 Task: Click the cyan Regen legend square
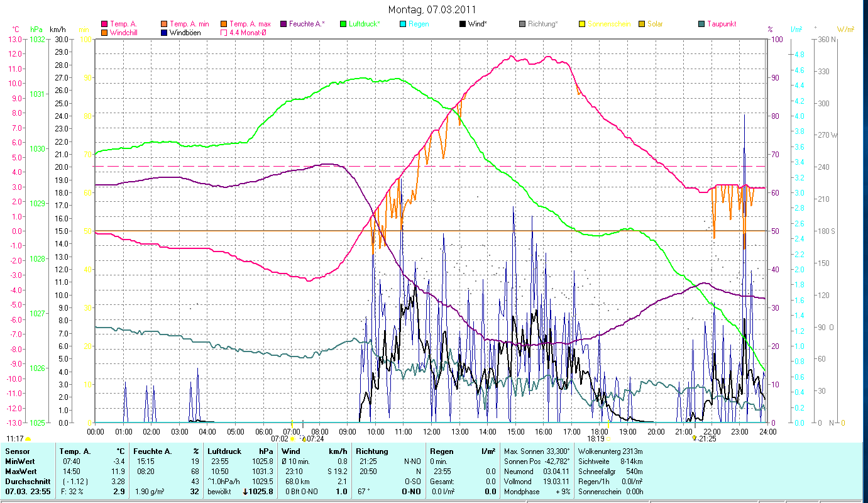pos(403,24)
